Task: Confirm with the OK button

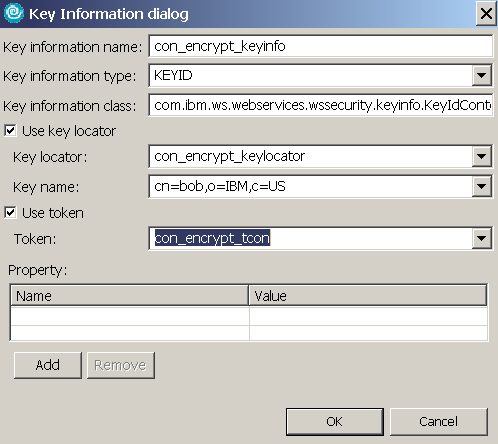Action: coord(335,422)
